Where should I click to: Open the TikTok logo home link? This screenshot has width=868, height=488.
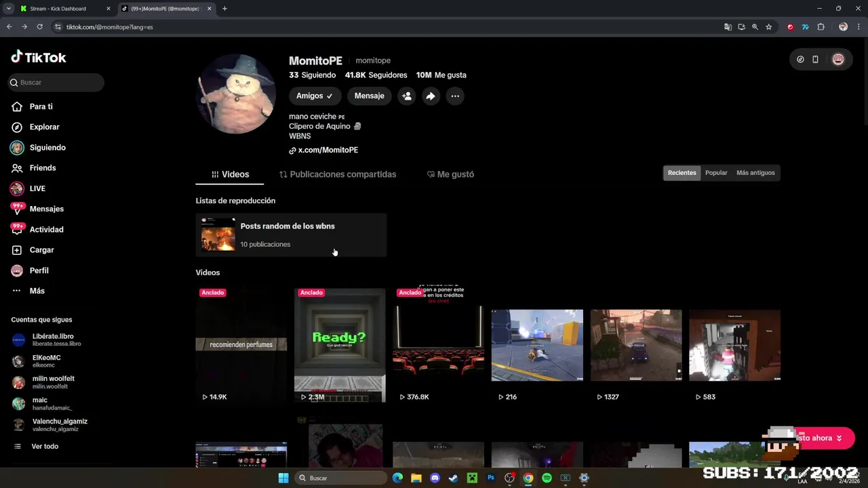(39, 58)
